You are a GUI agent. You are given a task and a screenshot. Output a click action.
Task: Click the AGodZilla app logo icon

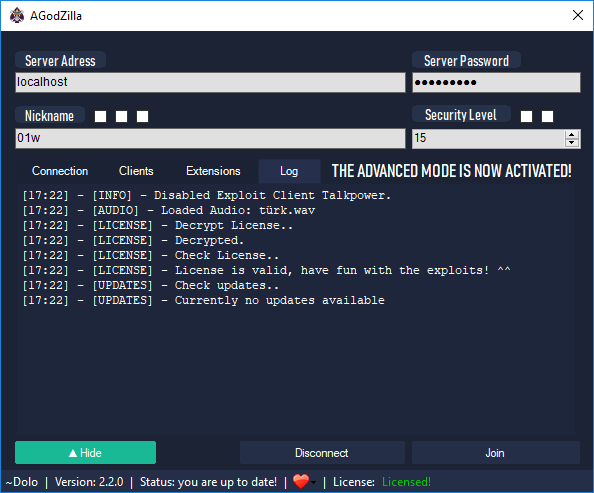tap(17, 16)
